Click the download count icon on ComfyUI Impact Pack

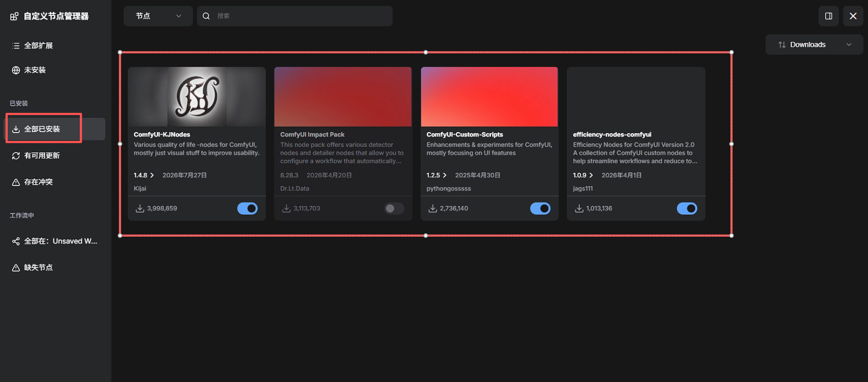(x=286, y=208)
